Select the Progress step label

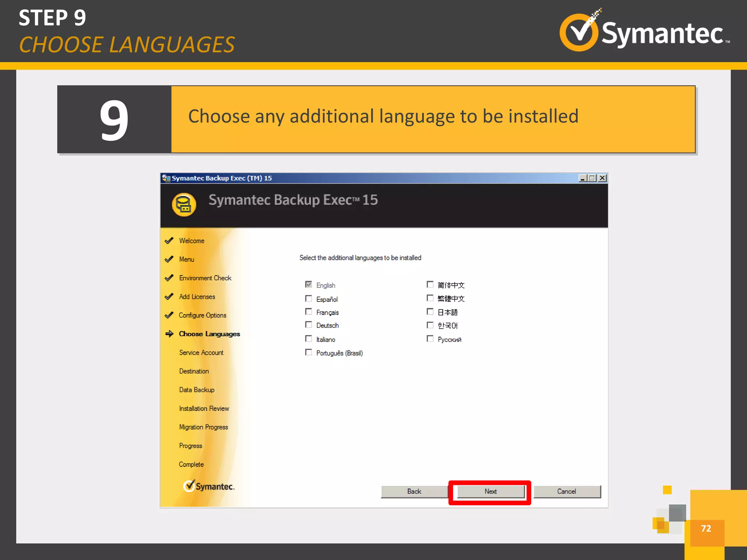(x=190, y=446)
